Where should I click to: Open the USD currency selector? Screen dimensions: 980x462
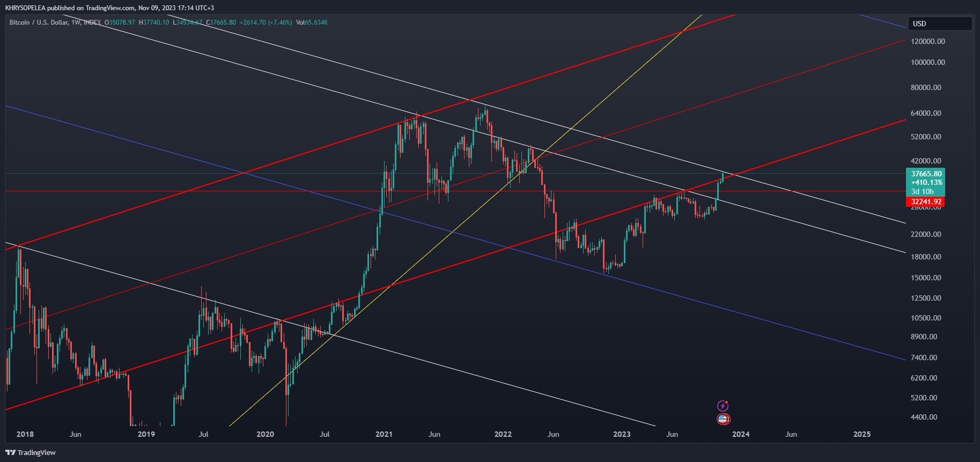pos(940,24)
